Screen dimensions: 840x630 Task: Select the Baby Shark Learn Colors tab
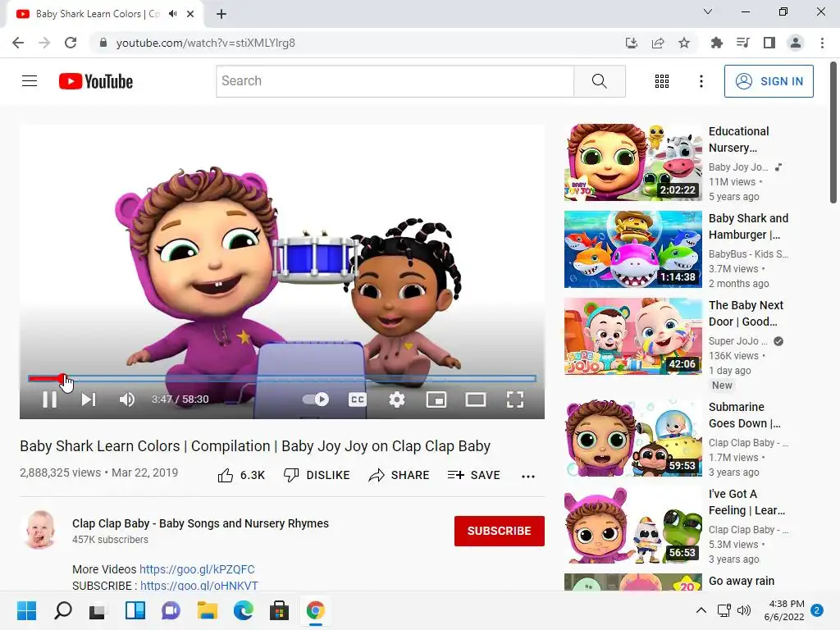click(105, 14)
